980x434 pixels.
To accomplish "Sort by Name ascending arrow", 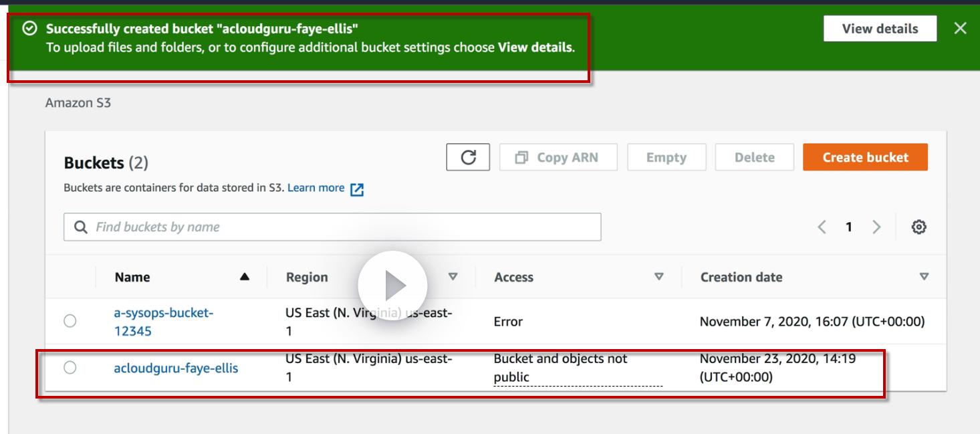I will point(245,277).
